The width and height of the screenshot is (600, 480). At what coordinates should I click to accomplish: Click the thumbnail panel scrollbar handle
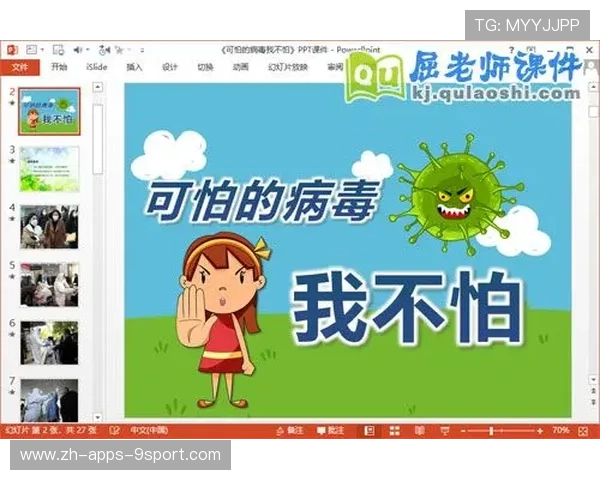98,139
